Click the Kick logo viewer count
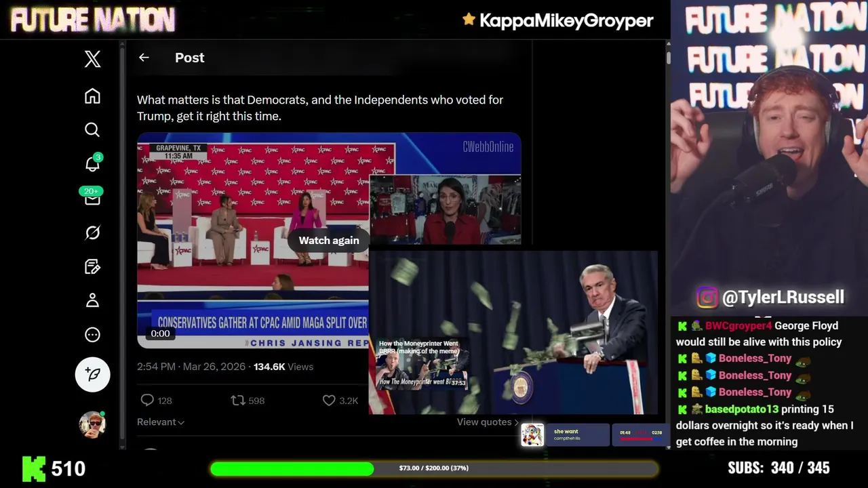 54,468
